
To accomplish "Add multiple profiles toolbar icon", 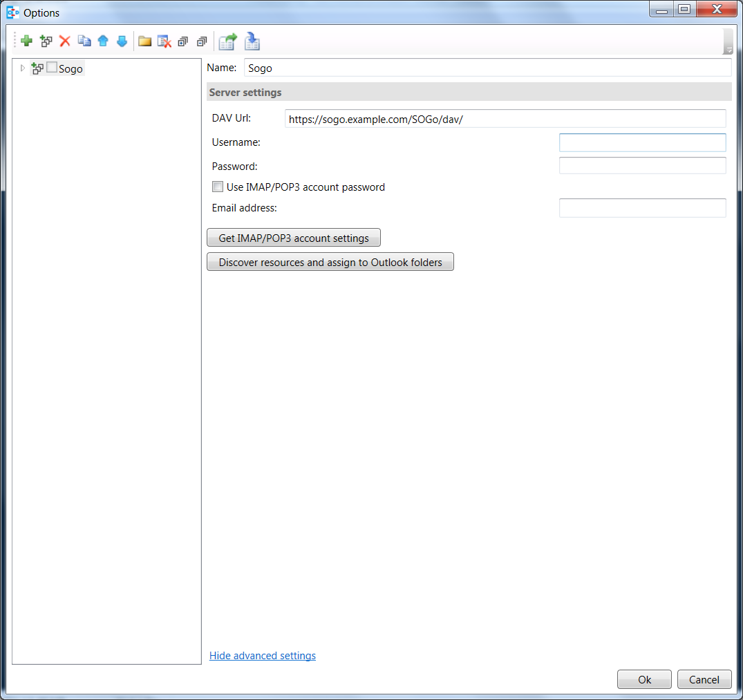I will pos(46,41).
